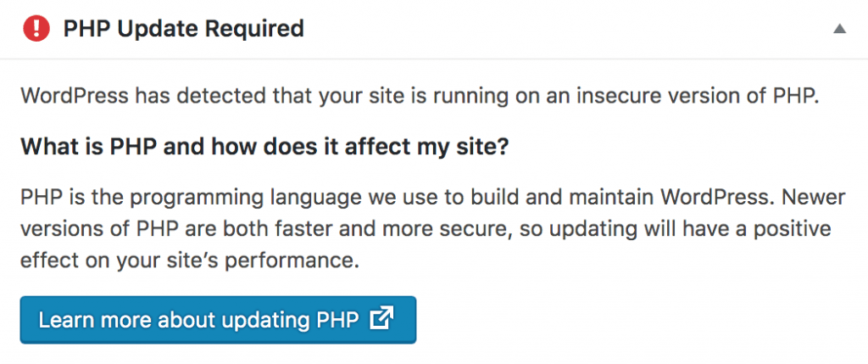Click the PHP Update Required title
The image size is (868, 364).
click(x=183, y=29)
